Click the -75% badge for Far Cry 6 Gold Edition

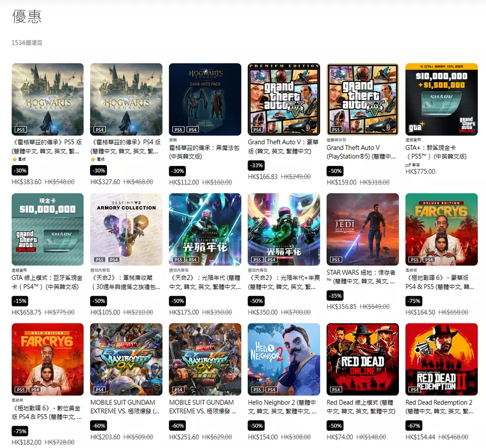point(20,431)
